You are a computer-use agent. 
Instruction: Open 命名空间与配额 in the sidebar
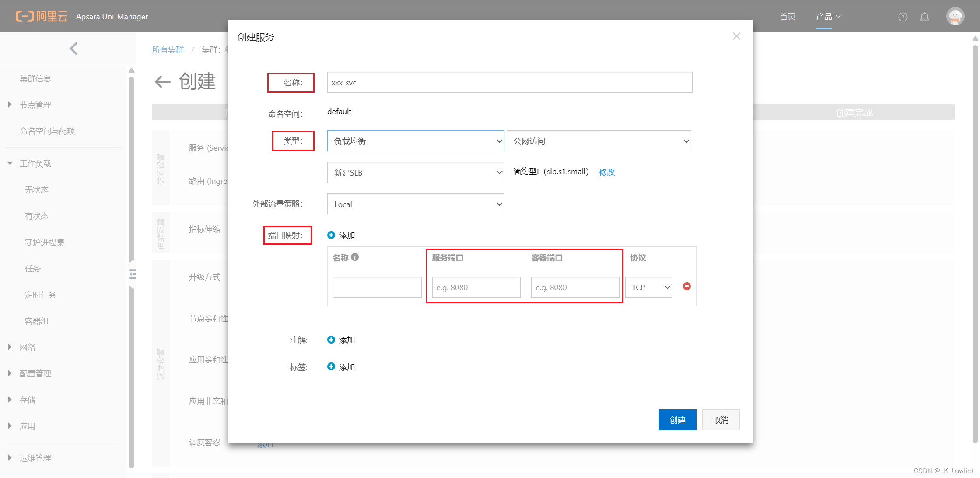47,131
